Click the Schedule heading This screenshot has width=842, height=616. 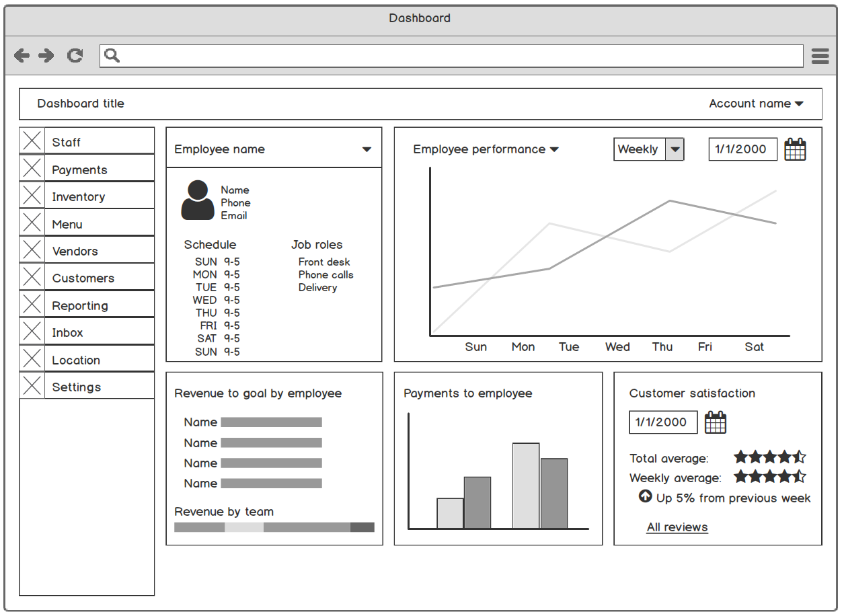pos(210,245)
